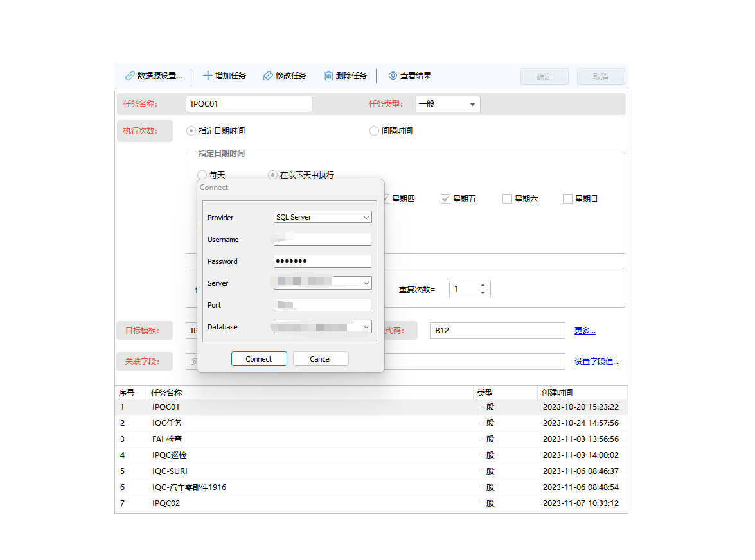This screenshot has height=560, width=755.
Task: Select the 修改任务 pencil icon
Action: click(267, 75)
